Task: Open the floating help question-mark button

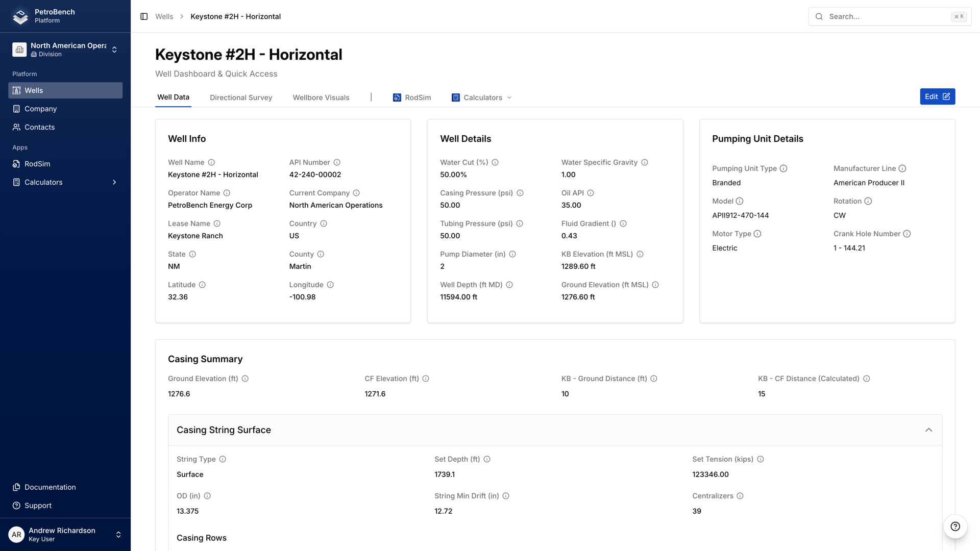Action: tap(955, 527)
